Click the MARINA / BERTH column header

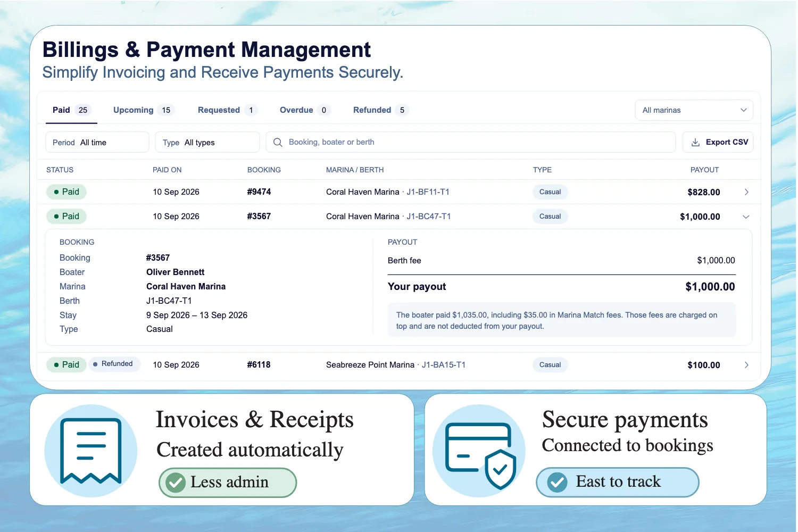click(355, 170)
